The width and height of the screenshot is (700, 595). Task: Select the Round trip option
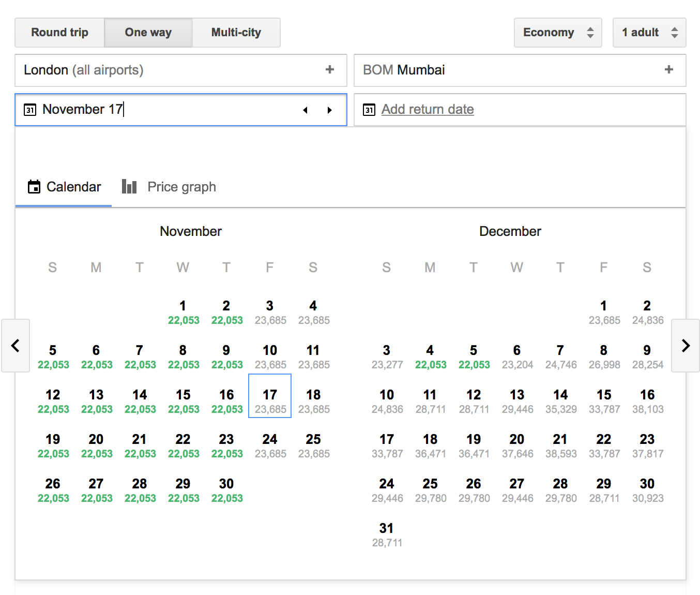60,33
